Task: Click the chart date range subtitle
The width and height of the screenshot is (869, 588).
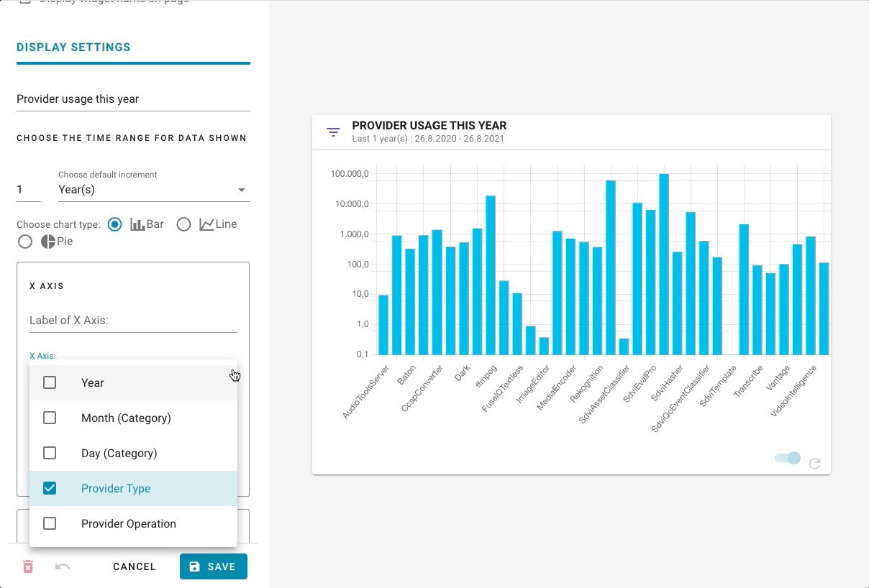Action: (428, 139)
